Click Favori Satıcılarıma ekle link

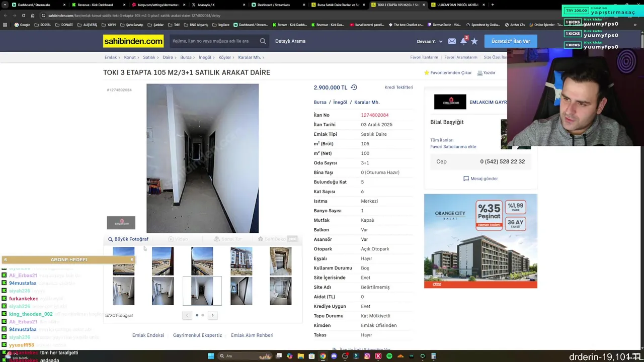[453, 147]
